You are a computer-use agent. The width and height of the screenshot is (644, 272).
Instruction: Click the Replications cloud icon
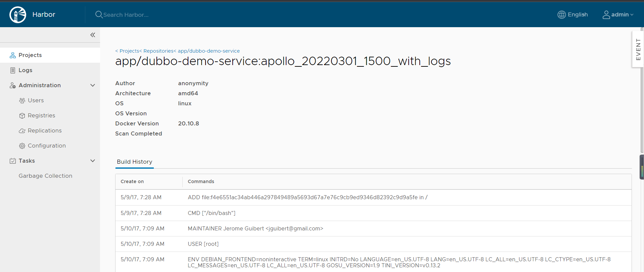(x=22, y=130)
